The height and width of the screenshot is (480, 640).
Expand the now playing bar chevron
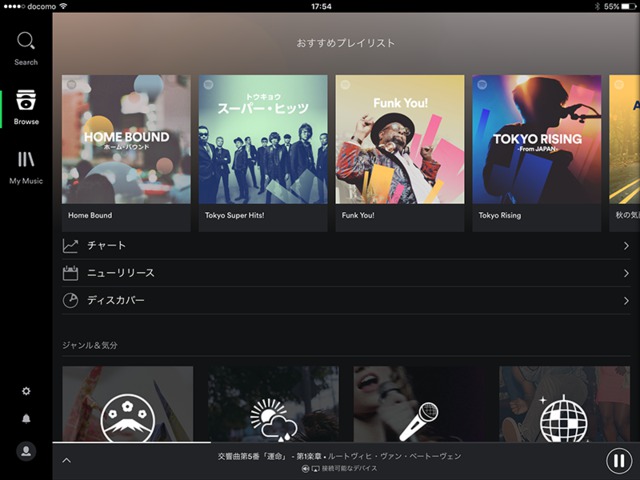66,460
